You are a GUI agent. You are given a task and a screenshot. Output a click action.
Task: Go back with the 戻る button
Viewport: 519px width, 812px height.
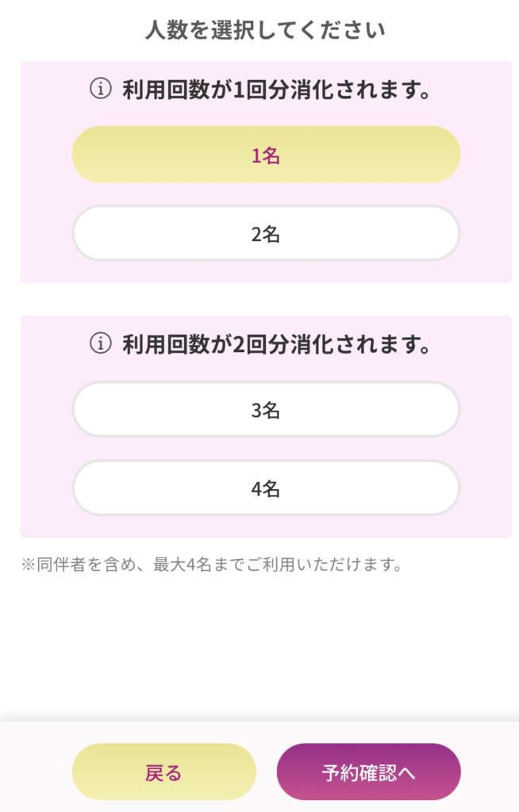pyautogui.click(x=163, y=772)
